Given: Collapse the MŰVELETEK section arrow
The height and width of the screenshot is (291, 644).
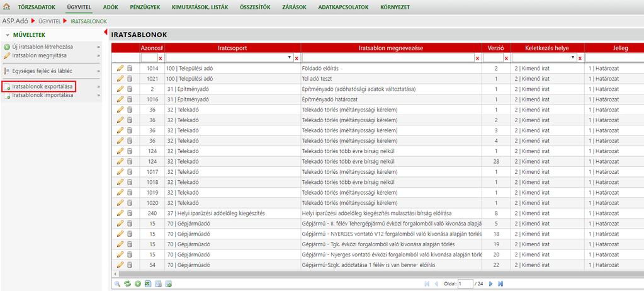Looking at the screenshot, I should click(8, 35).
